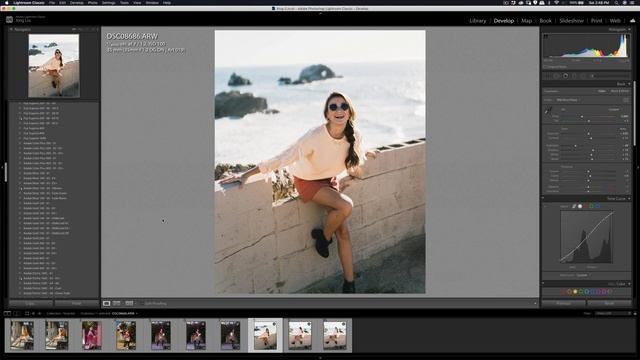Image resolution: width=640 pixels, height=360 pixels.
Task: Open macOS Spotlight search icon
Action: pyautogui.click(x=616, y=3)
